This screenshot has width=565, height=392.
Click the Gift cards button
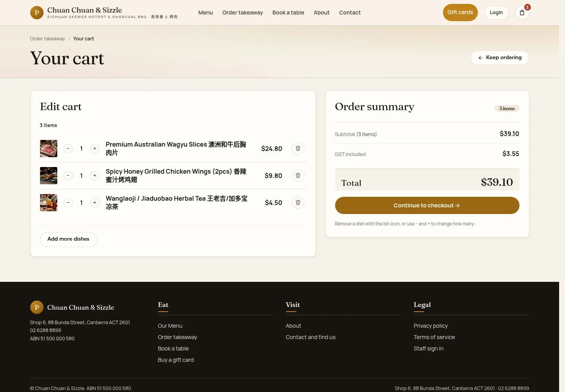(460, 13)
